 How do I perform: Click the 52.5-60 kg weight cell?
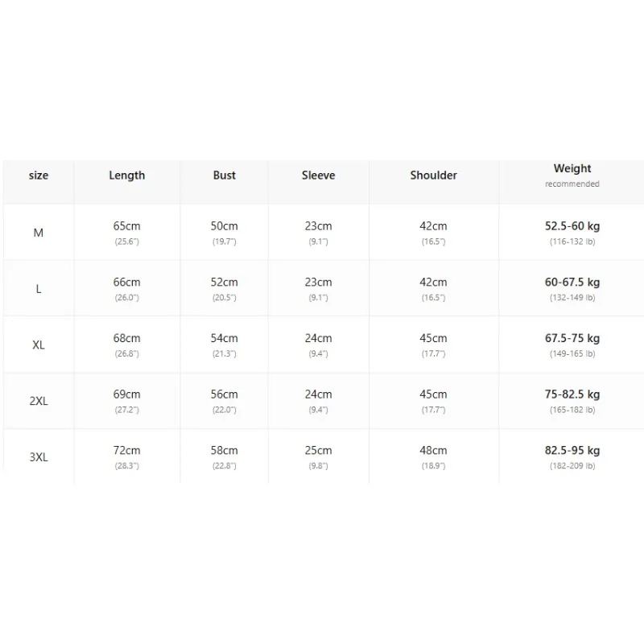[572, 233]
